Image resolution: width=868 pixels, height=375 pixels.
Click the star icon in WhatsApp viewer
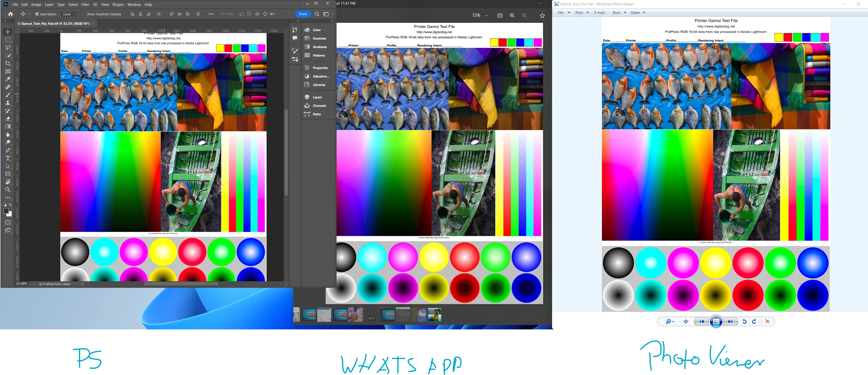pyautogui.click(x=542, y=16)
